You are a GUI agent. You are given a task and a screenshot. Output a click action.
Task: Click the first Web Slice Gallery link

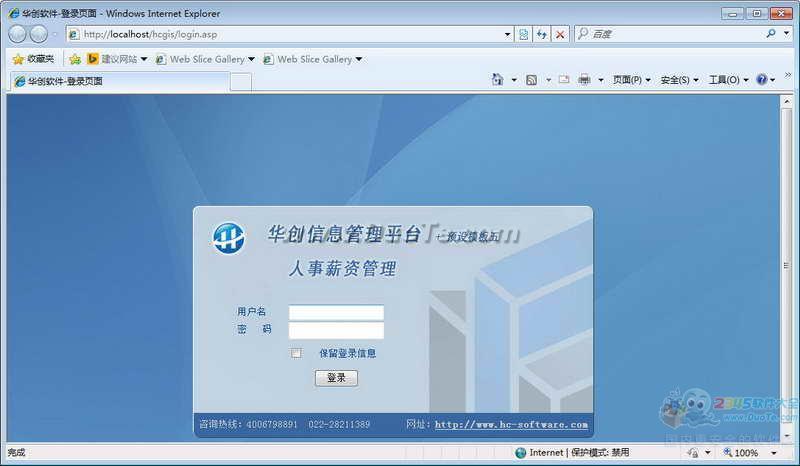click(x=205, y=59)
